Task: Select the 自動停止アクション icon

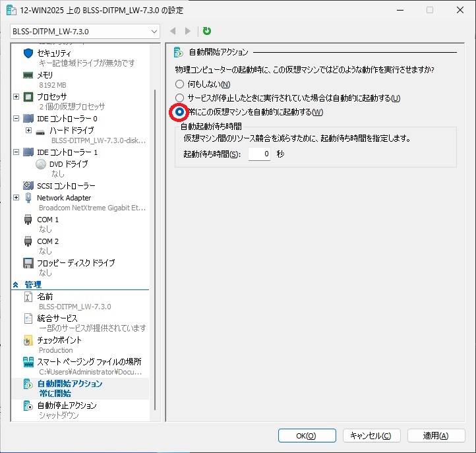Action: (x=28, y=406)
